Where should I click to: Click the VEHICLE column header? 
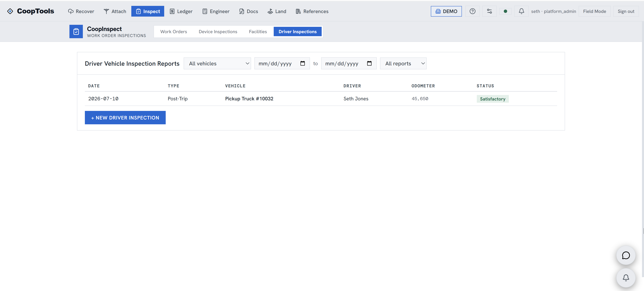(x=235, y=86)
